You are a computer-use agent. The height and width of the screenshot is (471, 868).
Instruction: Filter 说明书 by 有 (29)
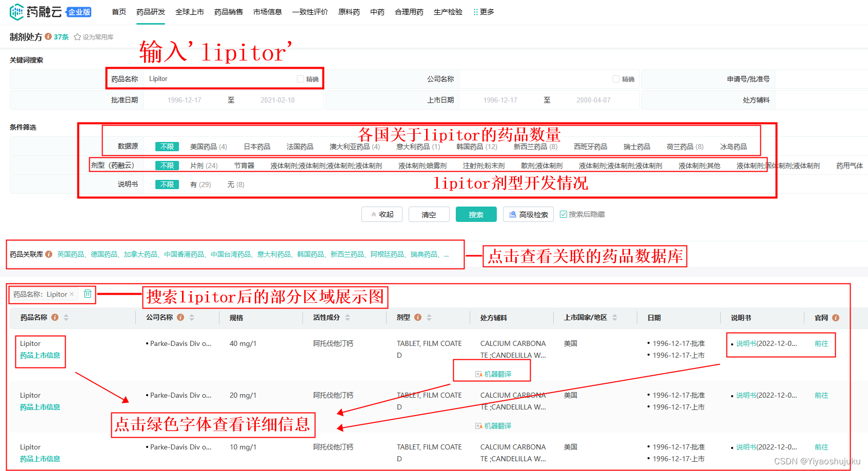[x=200, y=185]
